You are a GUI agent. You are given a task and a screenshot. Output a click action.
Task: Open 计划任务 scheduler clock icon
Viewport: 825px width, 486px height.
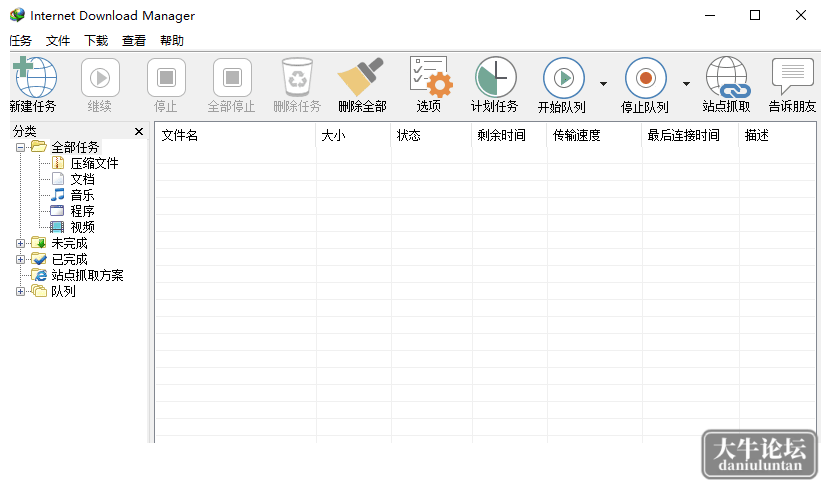pos(495,77)
